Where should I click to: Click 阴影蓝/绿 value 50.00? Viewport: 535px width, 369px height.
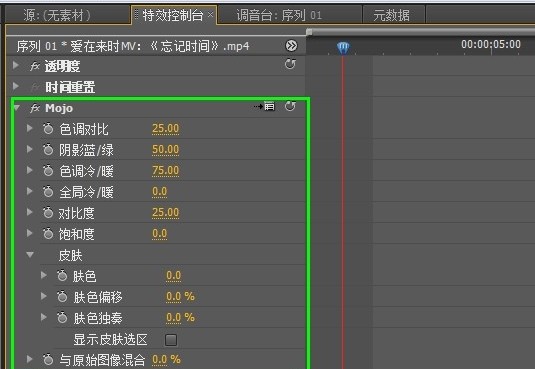[165, 150]
